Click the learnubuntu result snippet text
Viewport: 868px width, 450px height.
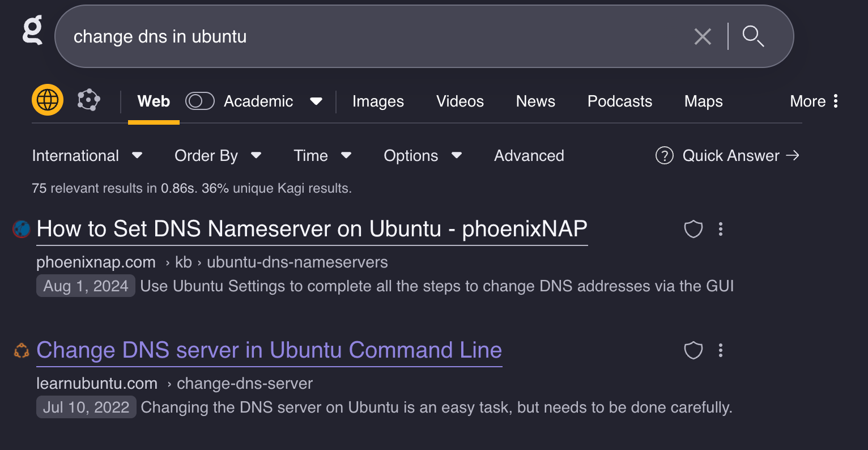tap(436, 407)
